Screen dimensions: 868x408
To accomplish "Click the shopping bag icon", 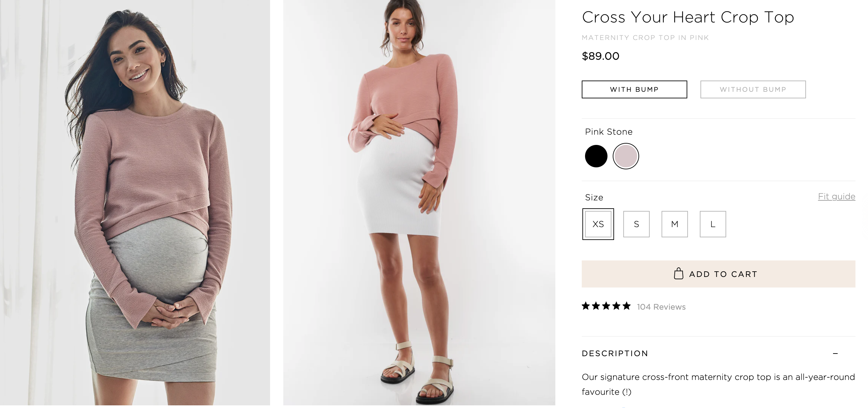I will 678,274.
